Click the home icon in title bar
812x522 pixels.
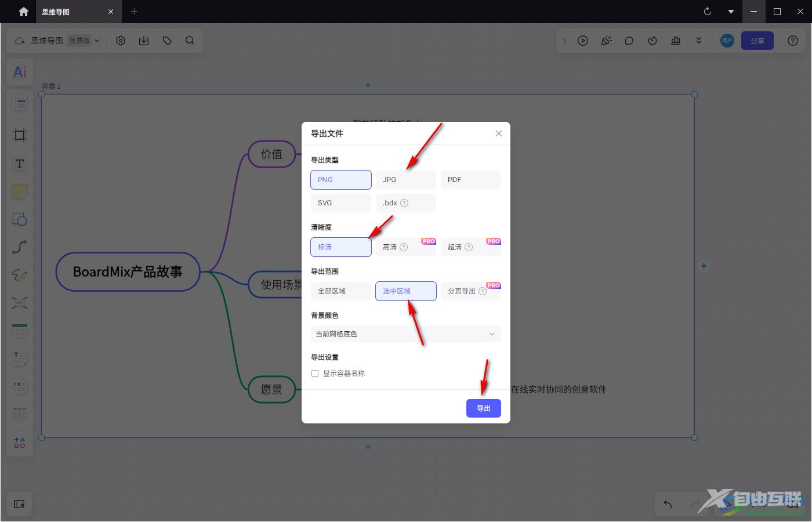click(x=24, y=12)
